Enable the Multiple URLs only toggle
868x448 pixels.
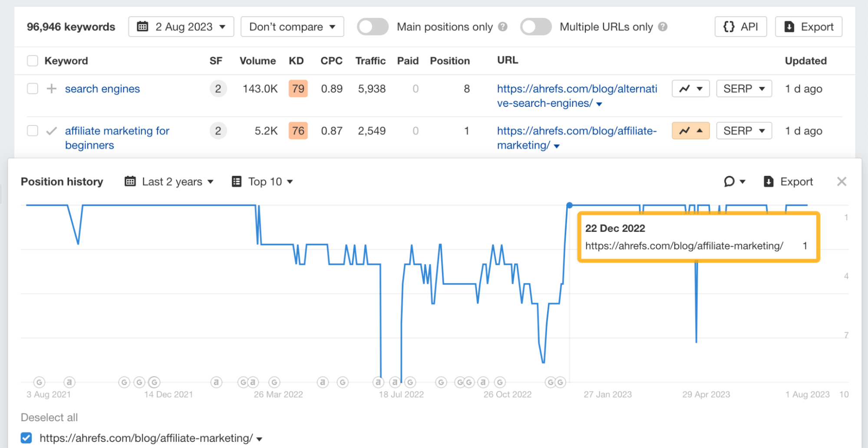535,26
